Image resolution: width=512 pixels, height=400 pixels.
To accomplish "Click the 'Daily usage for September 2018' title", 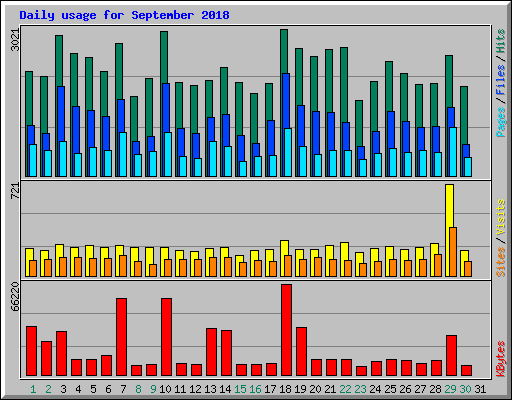I will tap(124, 15).
